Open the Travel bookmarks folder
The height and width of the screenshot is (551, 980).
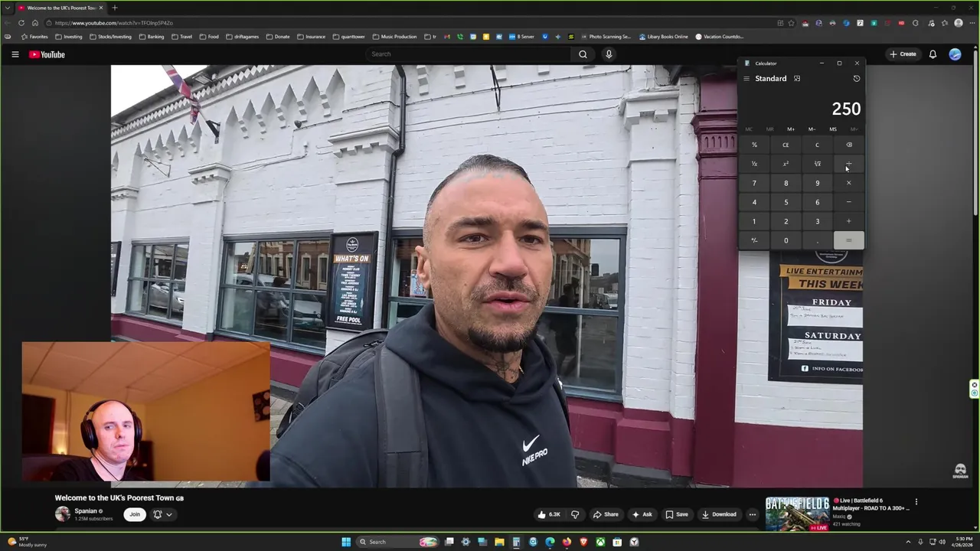point(181,37)
